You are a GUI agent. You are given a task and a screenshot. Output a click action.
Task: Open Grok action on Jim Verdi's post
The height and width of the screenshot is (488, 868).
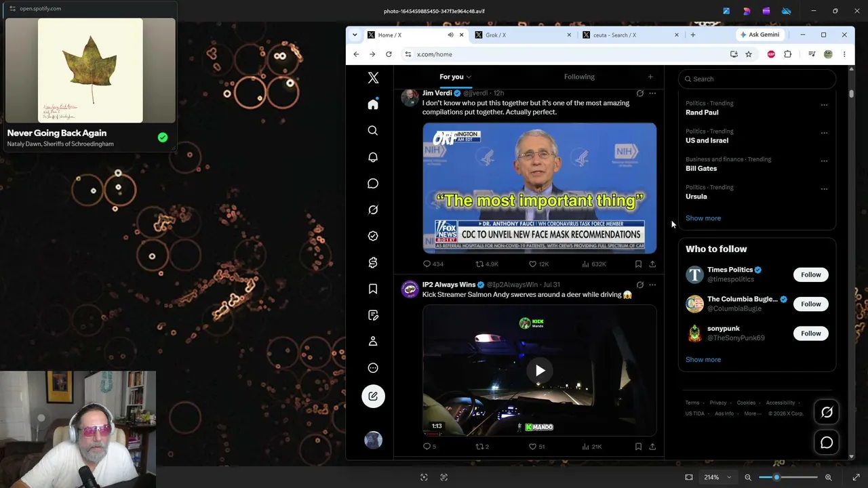[x=640, y=93]
